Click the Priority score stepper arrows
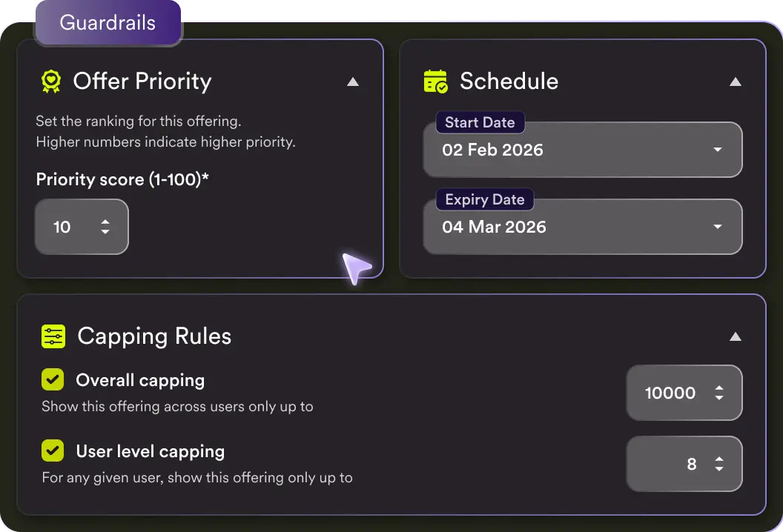Screen dimensions: 783x532 (105, 227)
